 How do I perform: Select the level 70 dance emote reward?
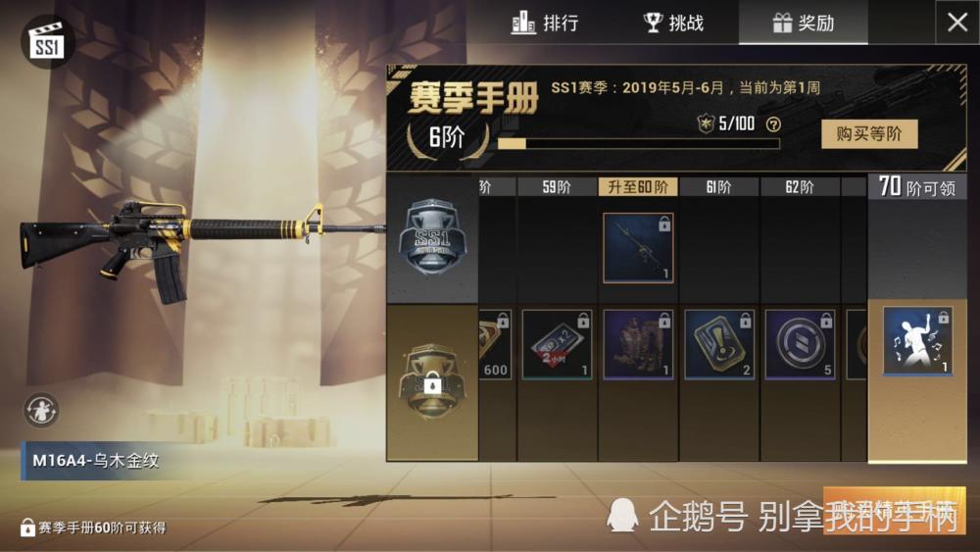(917, 341)
